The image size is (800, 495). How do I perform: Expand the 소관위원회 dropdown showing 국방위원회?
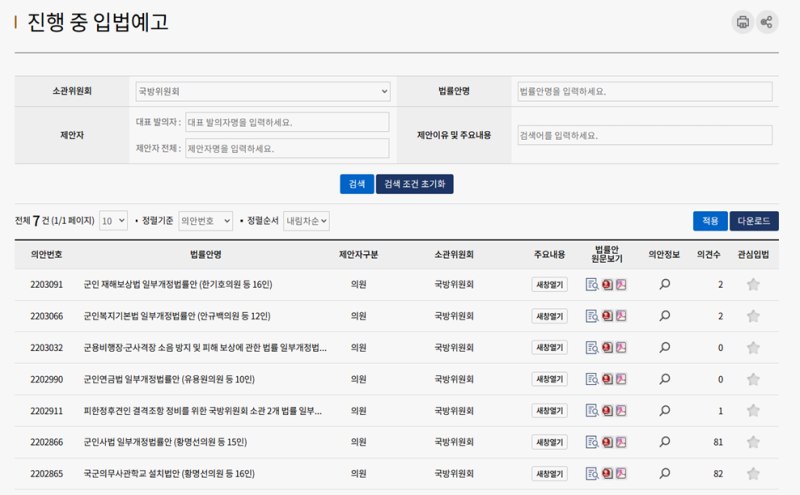click(x=262, y=92)
